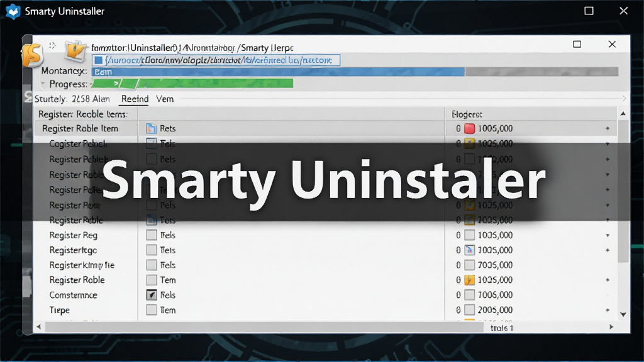Collapse the triangle beside the Progress label

pyautogui.click(x=43, y=84)
